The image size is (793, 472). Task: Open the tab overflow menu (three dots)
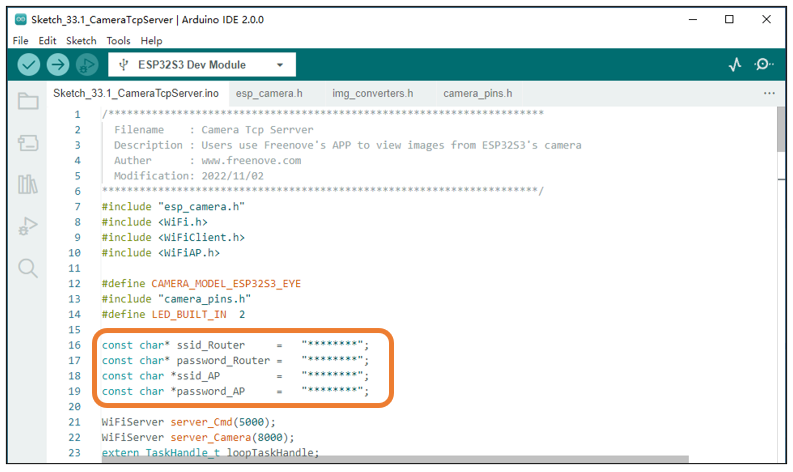click(769, 93)
